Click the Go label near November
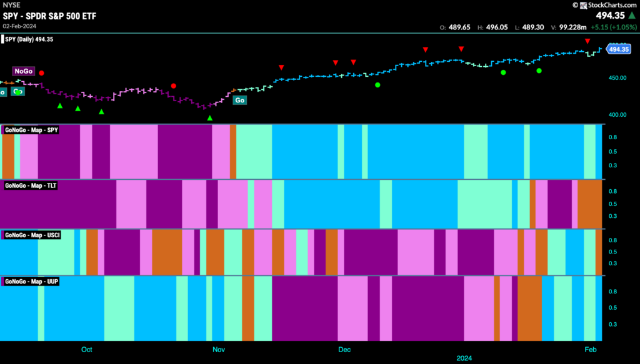 [x=239, y=101]
